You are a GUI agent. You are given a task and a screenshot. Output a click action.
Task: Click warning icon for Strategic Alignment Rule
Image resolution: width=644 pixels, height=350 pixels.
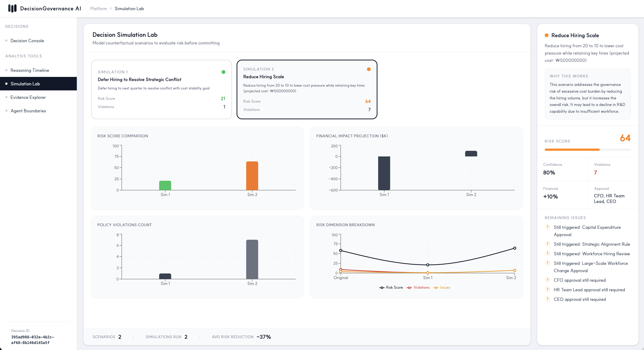[548, 244]
